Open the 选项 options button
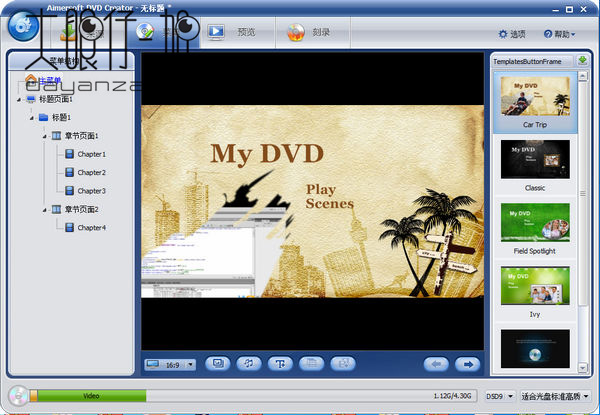 click(511, 34)
